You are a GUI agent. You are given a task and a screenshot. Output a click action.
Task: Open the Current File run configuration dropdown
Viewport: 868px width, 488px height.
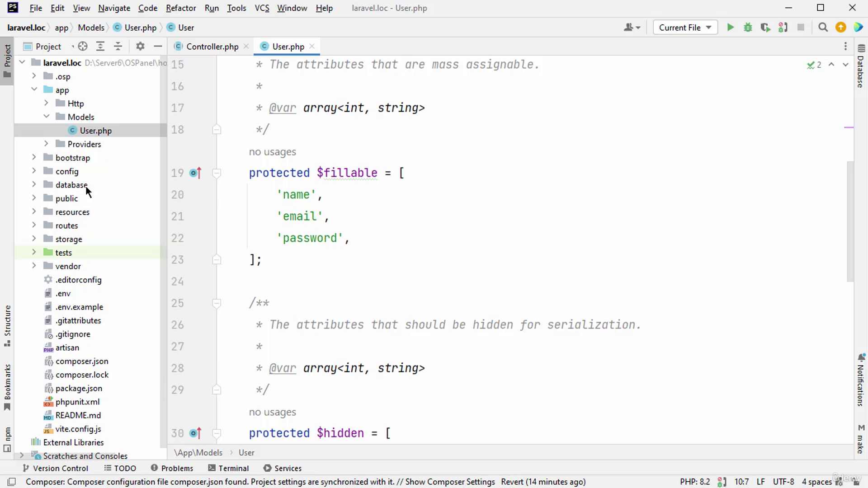pyautogui.click(x=685, y=28)
